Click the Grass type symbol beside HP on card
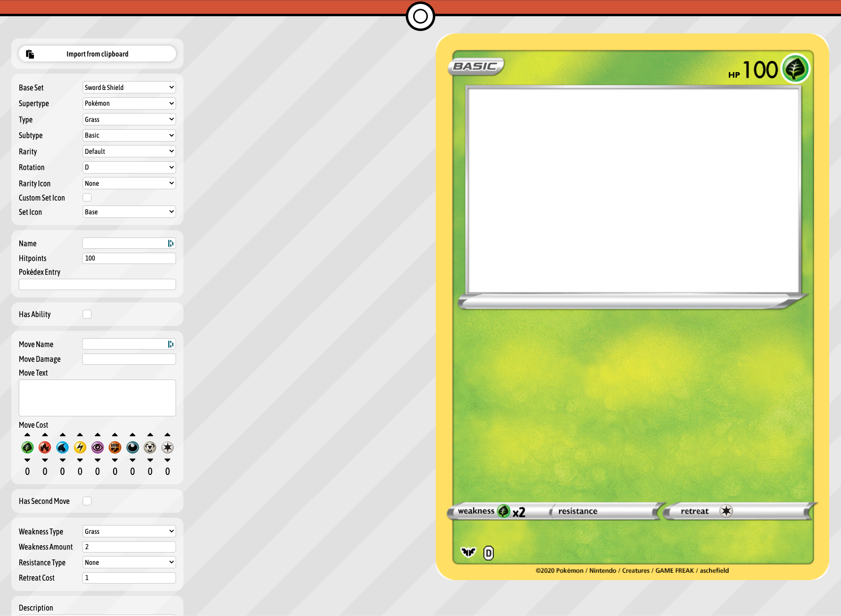 [795, 69]
